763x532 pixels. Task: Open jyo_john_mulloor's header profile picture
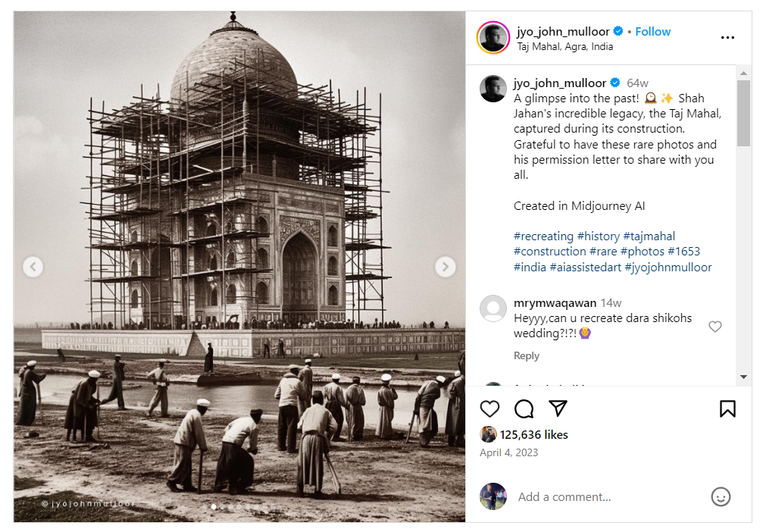pos(493,37)
